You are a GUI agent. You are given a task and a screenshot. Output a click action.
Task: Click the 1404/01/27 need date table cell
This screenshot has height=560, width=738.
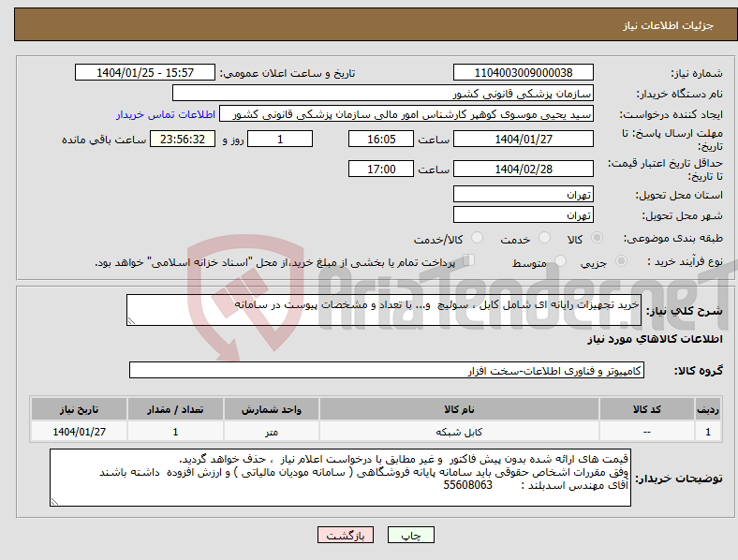pyautogui.click(x=79, y=432)
